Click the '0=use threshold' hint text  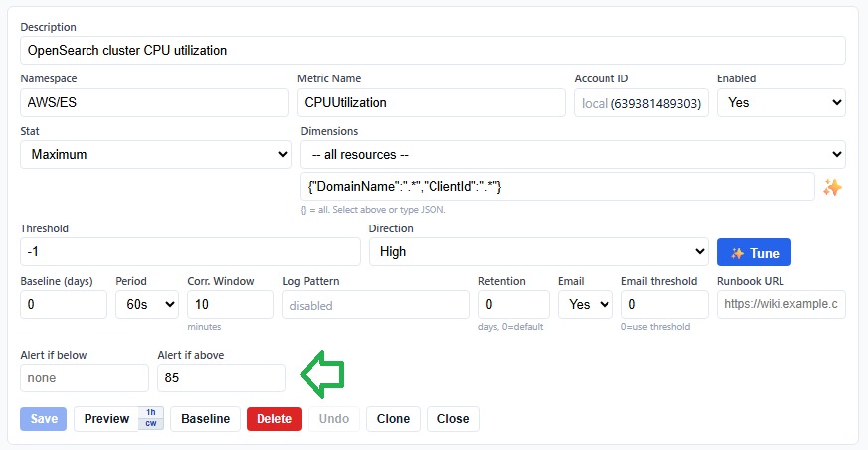(655, 327)
